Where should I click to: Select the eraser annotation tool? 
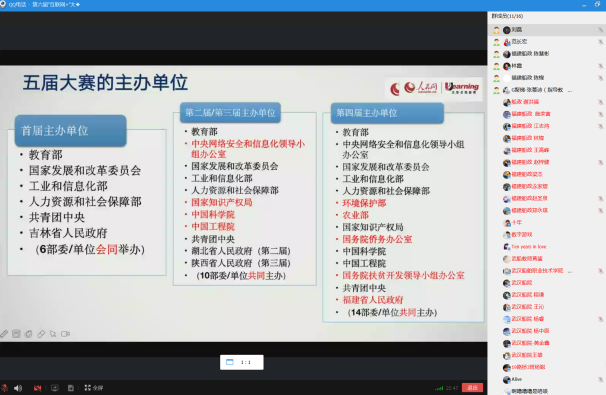coord(41,334)
